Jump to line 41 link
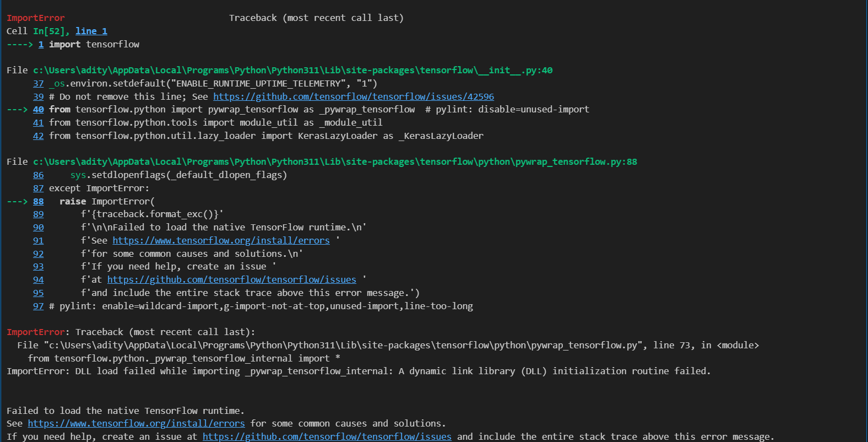 [x=38, y=122]
